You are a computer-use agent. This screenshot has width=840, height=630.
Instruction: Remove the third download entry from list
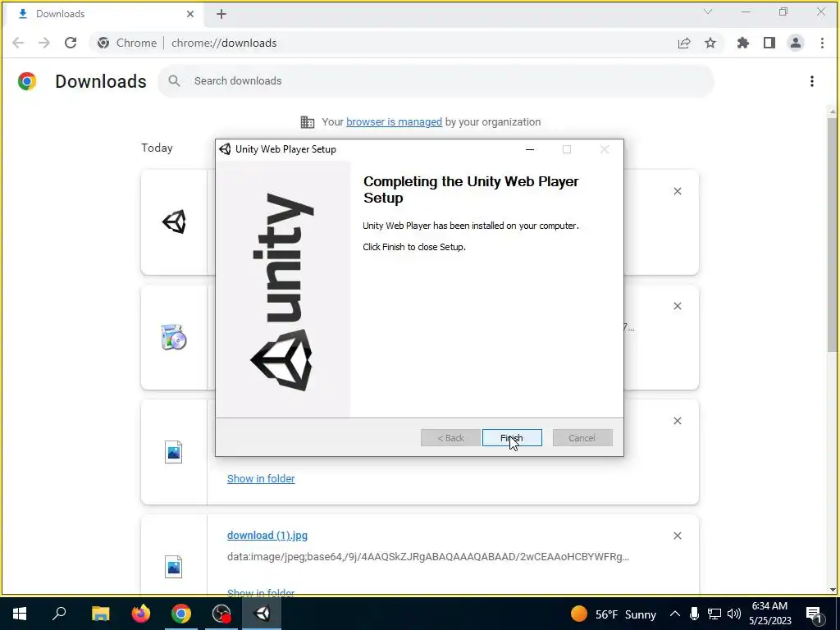tap(677, 421)
